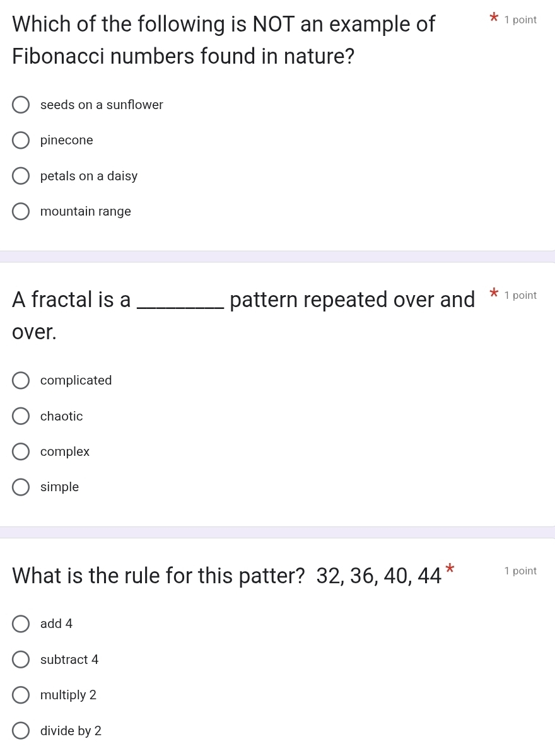Select "multiply 2" radio button
555x756 pixels.
click(x=21, y=695)
